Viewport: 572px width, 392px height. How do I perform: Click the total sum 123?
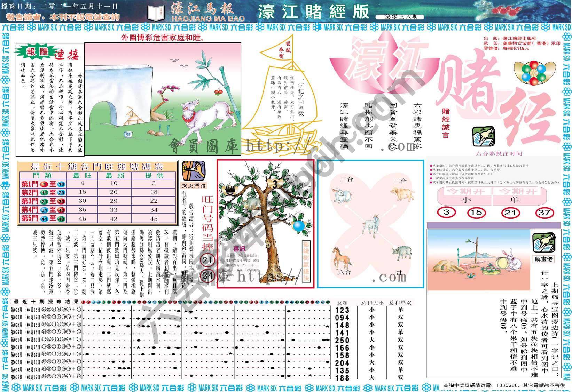(x=342, y=310)
